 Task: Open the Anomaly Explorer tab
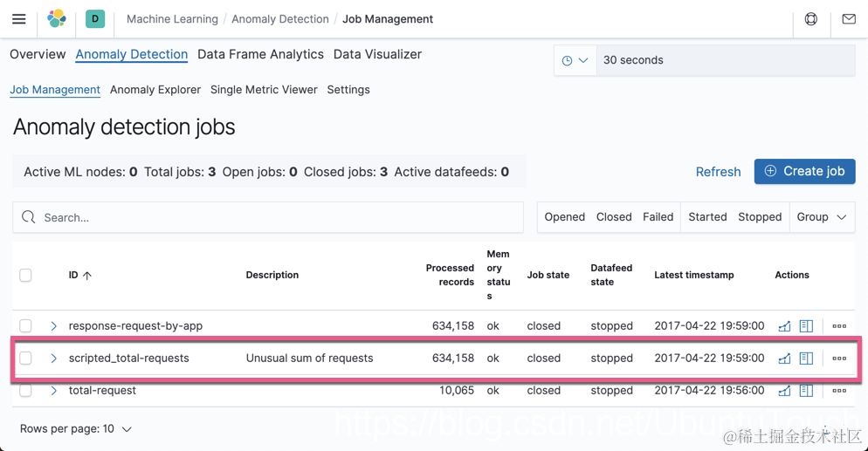pyautogui.click(x=155, y=90)
